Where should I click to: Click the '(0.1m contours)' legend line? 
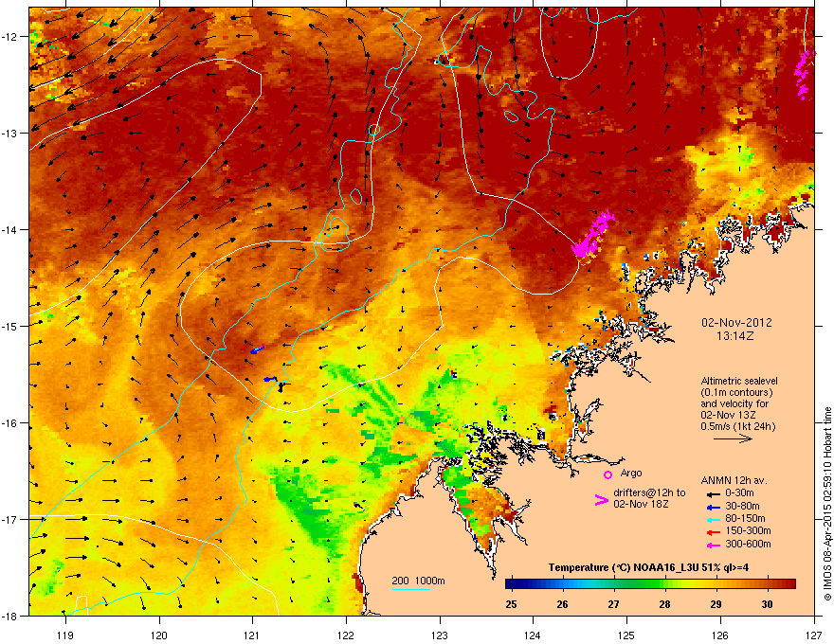click(736, 393)
